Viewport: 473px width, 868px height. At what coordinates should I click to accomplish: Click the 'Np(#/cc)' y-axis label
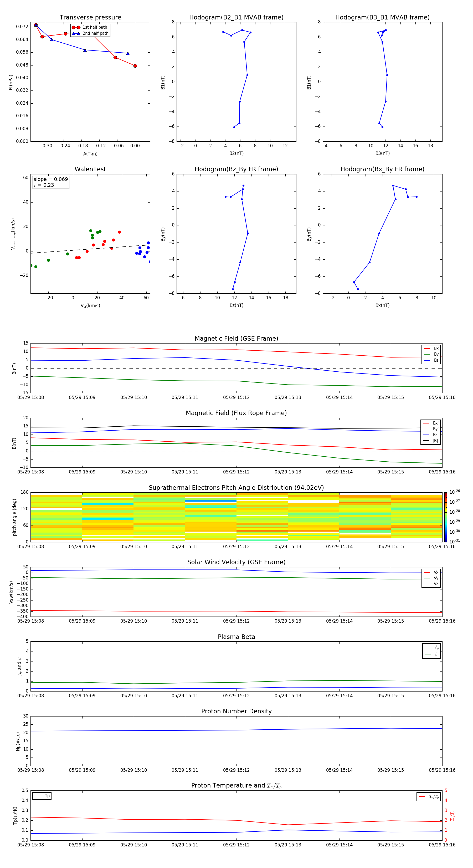click(x=18, y=741)
